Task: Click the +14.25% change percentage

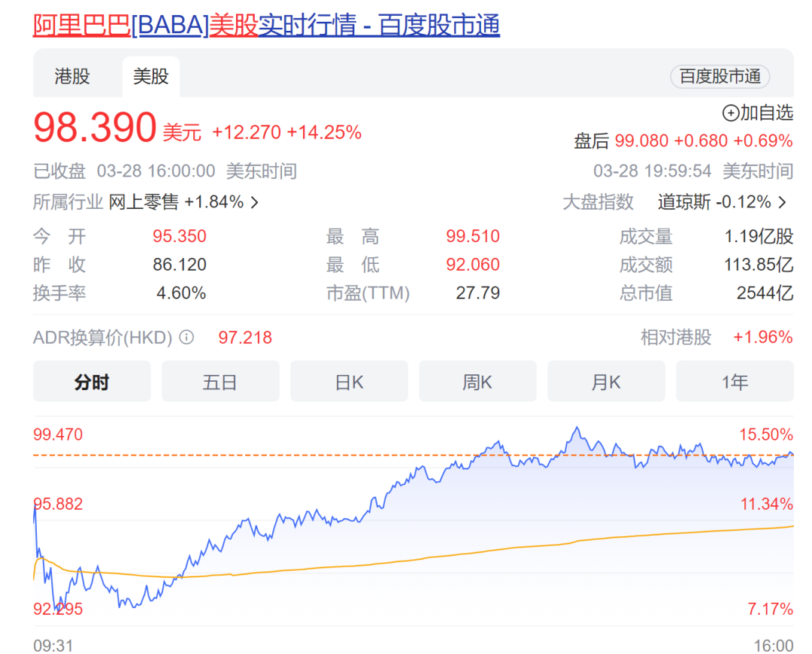Action: tap(324, 132)
